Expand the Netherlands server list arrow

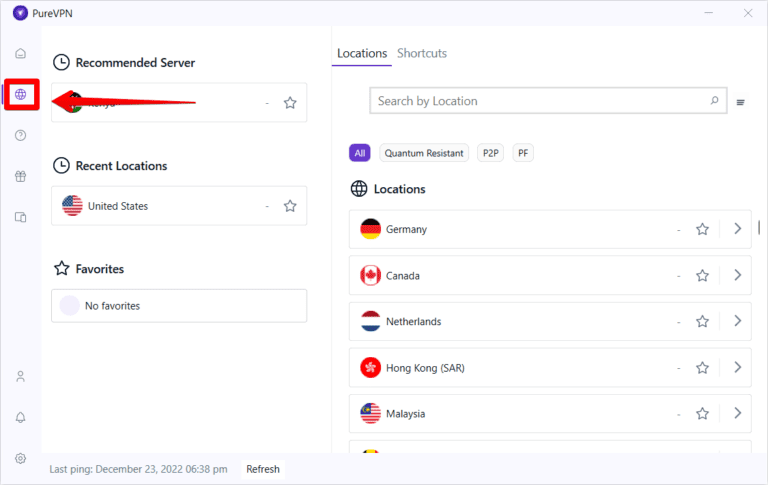pos(737,321)
